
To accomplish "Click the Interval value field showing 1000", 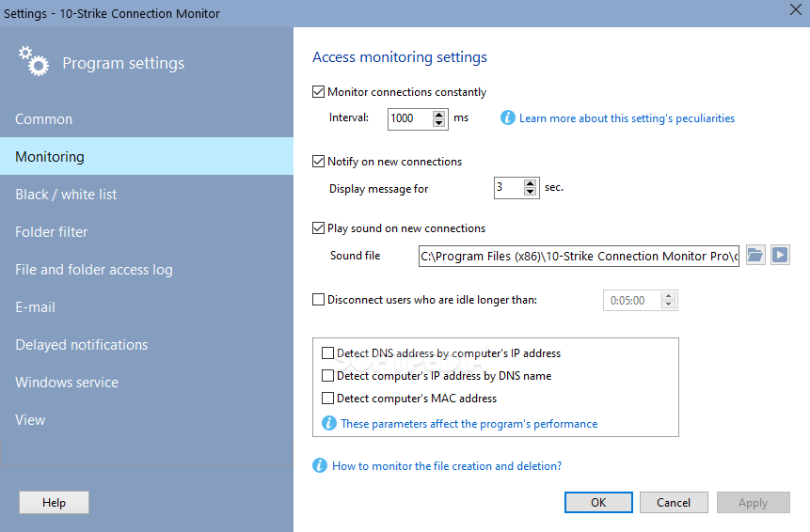I will [x=410, y=118].
